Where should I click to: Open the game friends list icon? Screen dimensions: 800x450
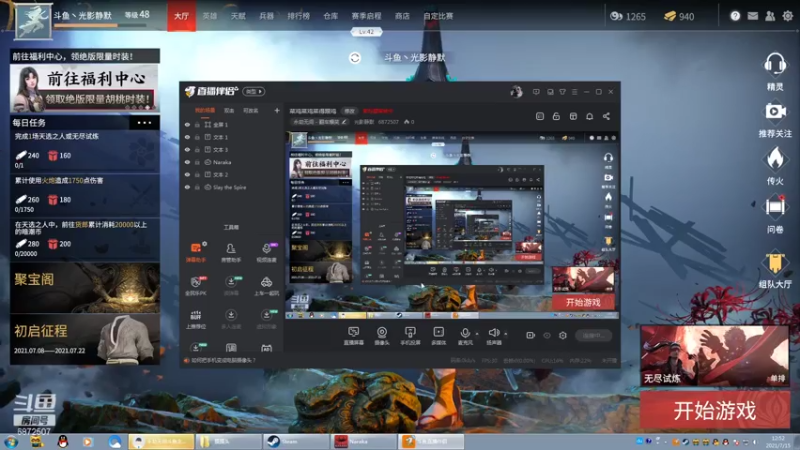pos(770,16)
